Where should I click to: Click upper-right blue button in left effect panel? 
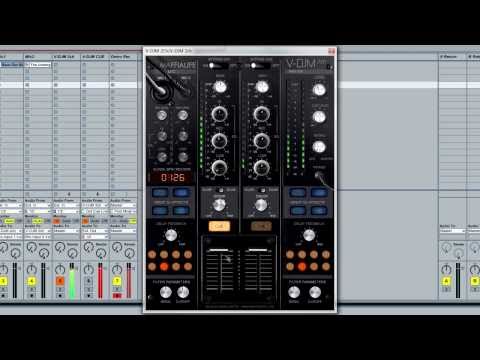[x=181, y=192]
